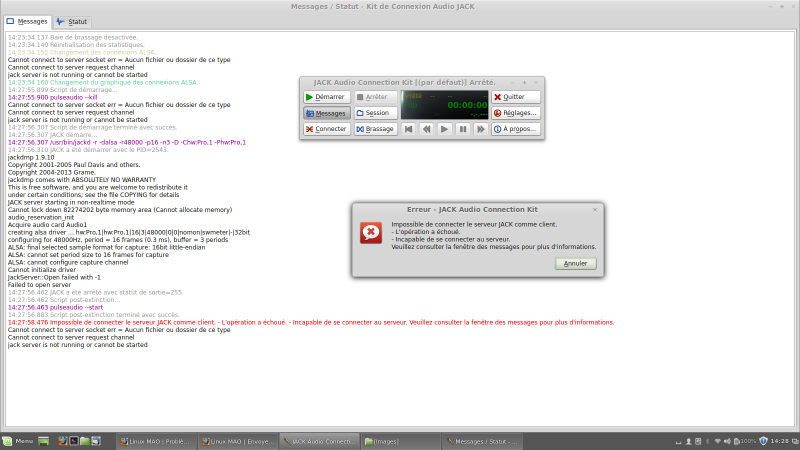Screen dimensions: 800x450
Task: Switch to the Statut tab
Action: pyautogui.click(x=72, y=21)
